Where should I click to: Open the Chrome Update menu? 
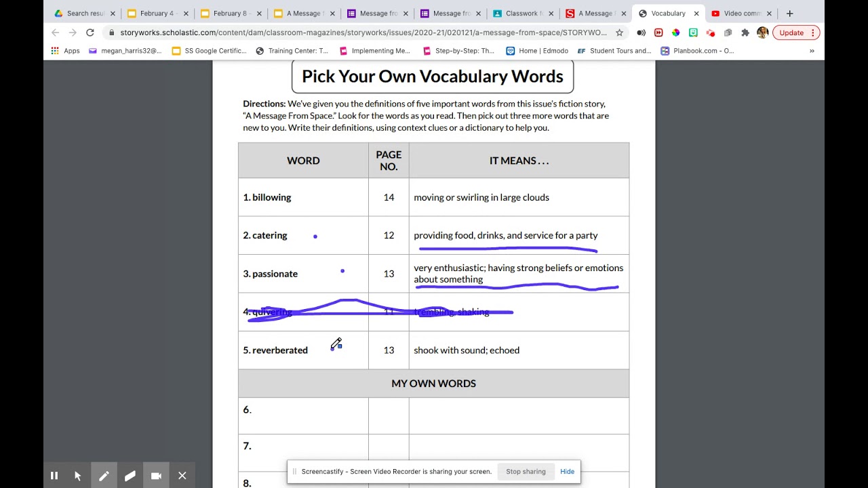[x=796, y=33]
